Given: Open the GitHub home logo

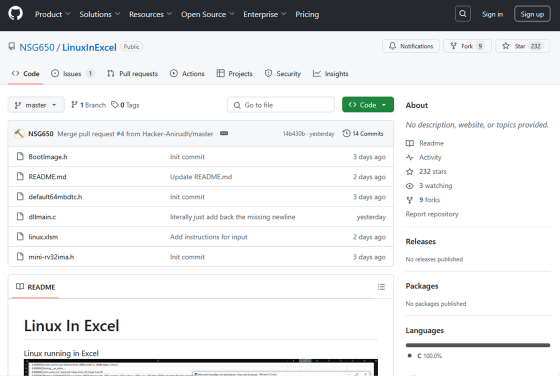Looking at the screenshot, I should 15,14.
